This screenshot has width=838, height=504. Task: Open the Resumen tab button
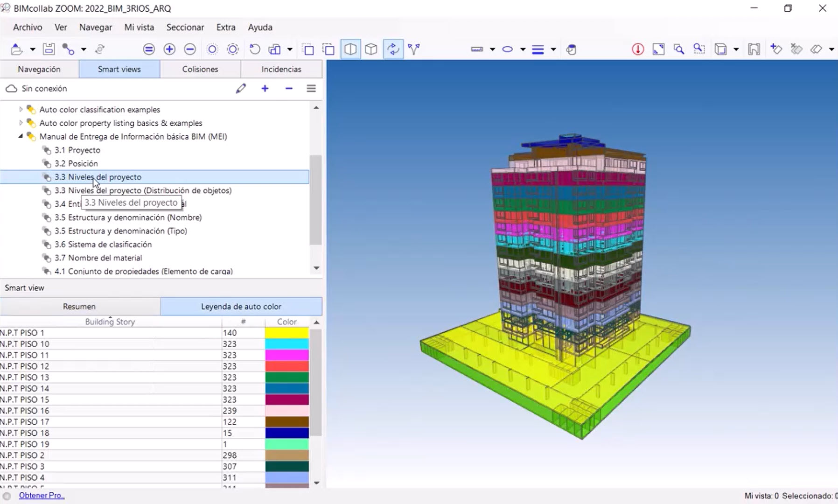pyautogui.click(x=79, y=307)
